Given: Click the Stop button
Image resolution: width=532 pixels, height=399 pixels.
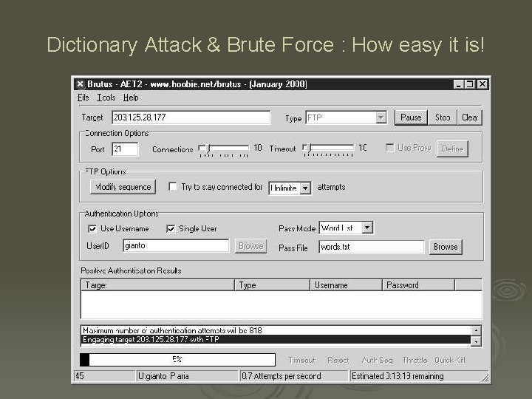Looking at the screenshot, I should [x=443, y=117].
